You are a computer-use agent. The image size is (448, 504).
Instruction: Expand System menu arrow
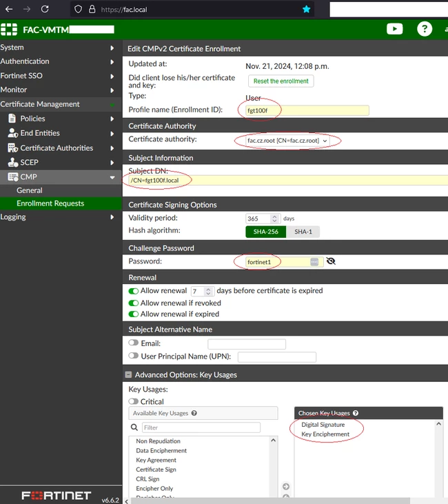point(112,48)
